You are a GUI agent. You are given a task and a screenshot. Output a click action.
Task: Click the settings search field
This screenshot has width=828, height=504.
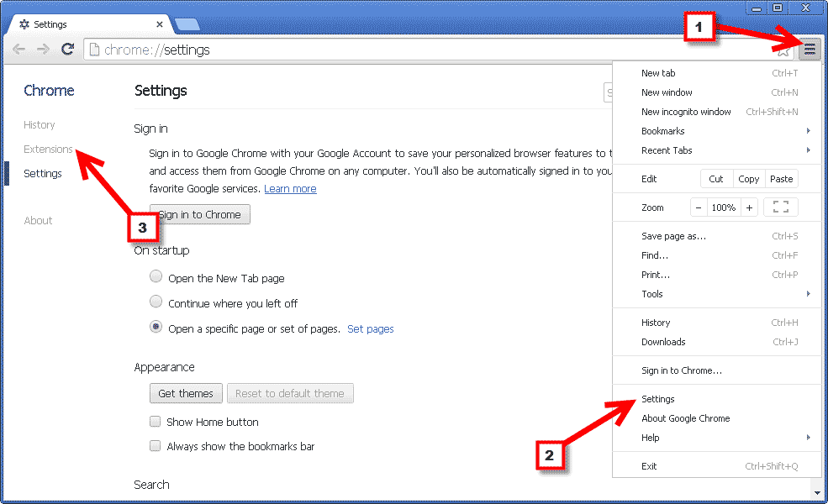[x=609, y=93]
